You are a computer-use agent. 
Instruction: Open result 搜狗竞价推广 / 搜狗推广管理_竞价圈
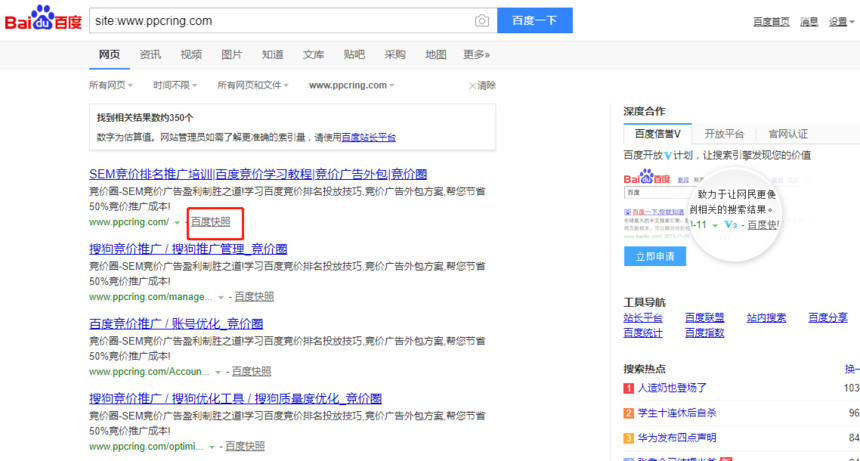tap(188, 249)
